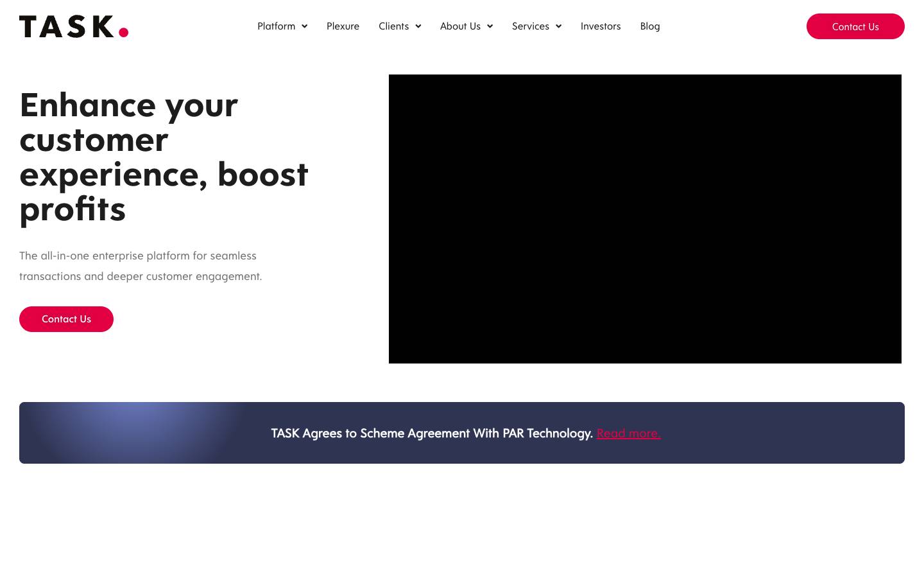Expand the Clients dropdown arrow

(x=418, y=26)
